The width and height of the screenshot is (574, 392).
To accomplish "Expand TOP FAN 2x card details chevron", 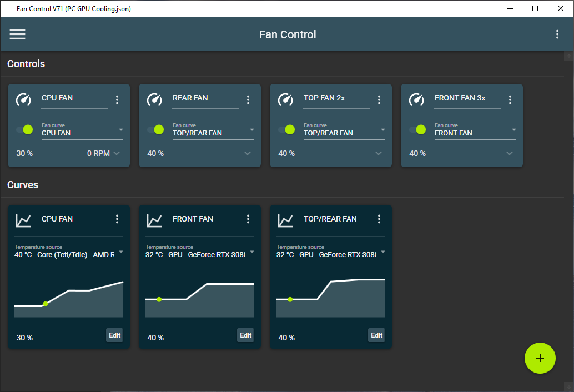I will pyautogui.click(x=379, y=153).
